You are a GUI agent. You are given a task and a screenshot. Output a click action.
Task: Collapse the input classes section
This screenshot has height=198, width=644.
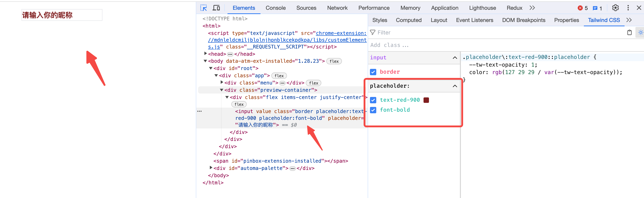click(455, 58)
